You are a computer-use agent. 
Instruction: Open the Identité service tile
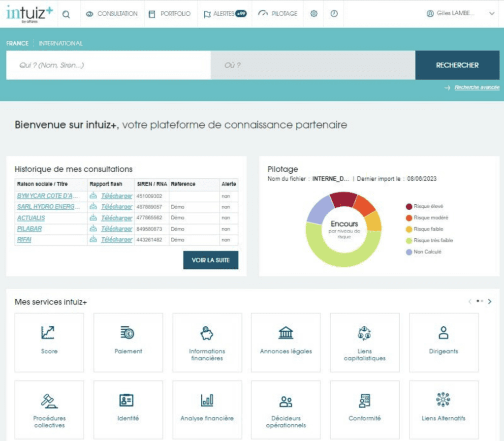(x=128, y=410)
